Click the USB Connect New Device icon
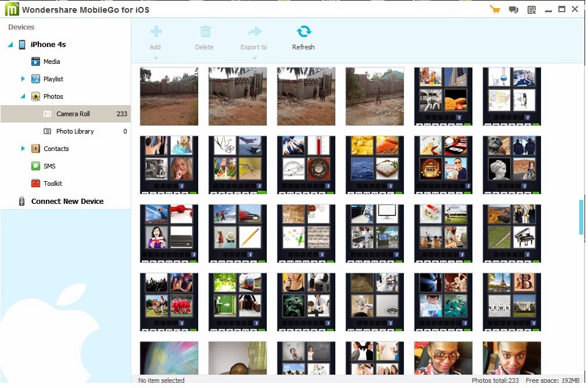This screenshot has width=588, height=388. [x=21, y=202]
